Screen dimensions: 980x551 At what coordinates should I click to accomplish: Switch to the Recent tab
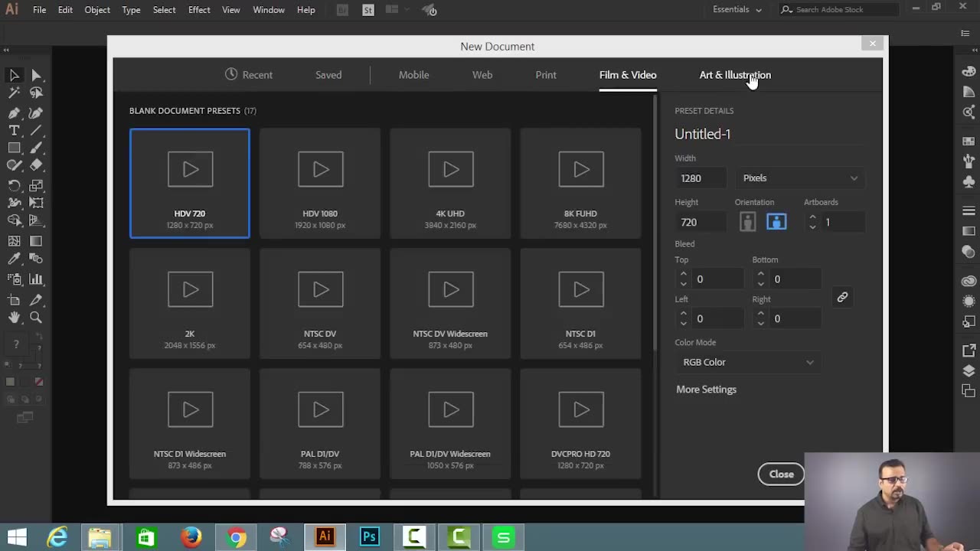point(249,75)
